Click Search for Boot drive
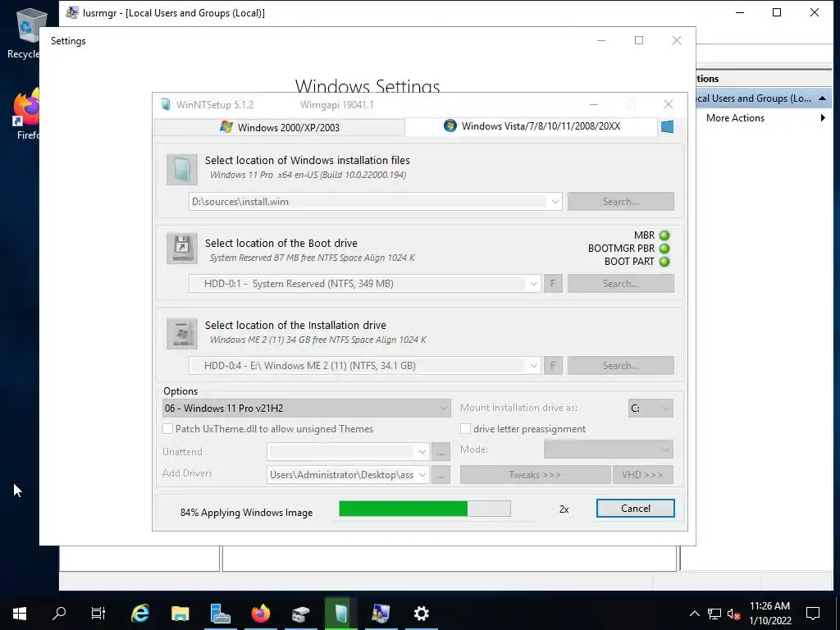840x630 pixels. 621,284
